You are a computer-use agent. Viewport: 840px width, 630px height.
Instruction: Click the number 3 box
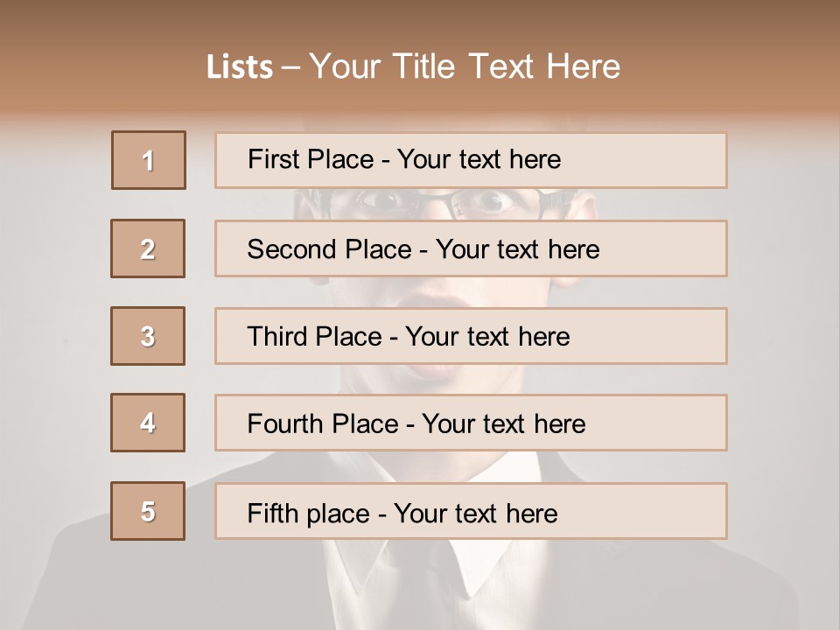pos(148,336)
